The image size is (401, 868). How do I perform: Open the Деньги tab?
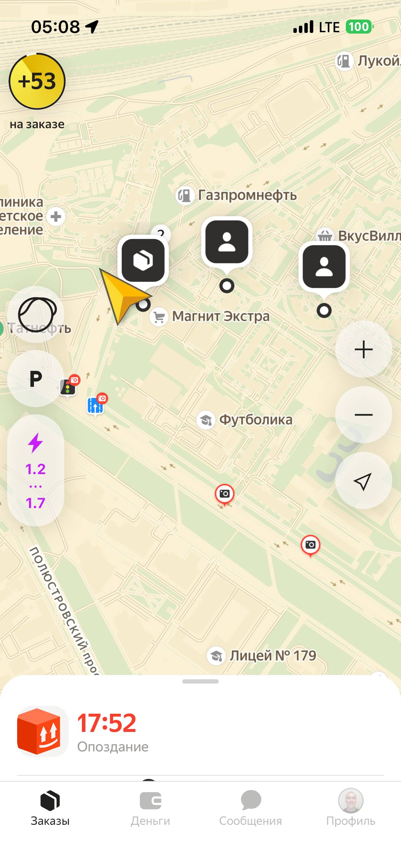[x=150, y=808]
